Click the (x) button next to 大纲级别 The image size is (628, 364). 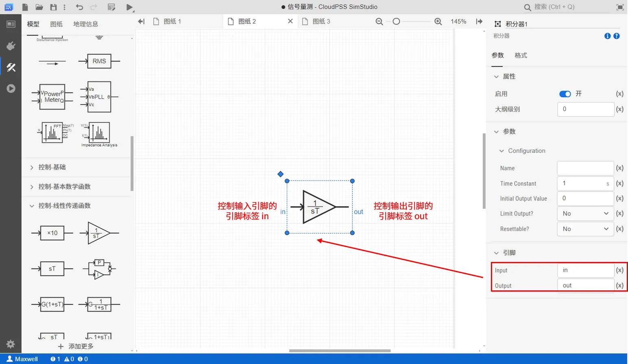(x=619, y=109)
